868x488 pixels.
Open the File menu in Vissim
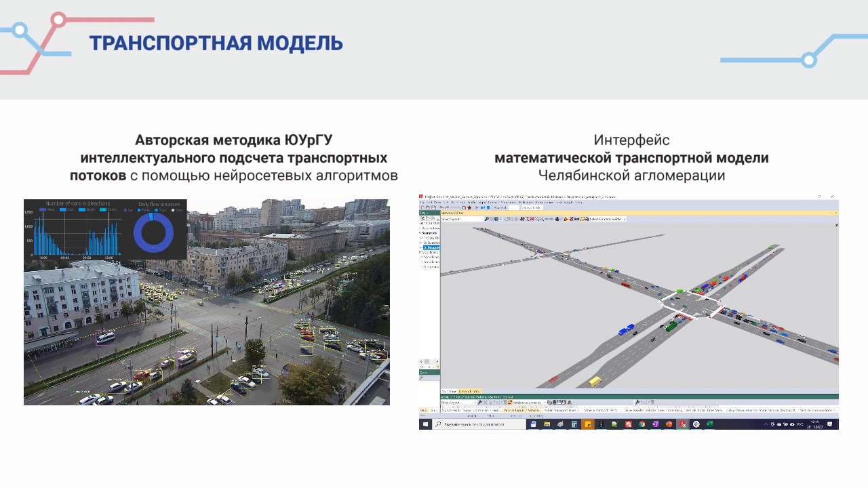[422, 202]
